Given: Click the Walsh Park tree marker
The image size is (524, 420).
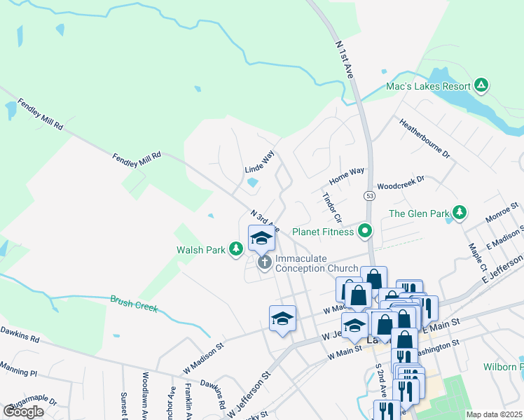Looking at the screenshot, I should (236, 249).
